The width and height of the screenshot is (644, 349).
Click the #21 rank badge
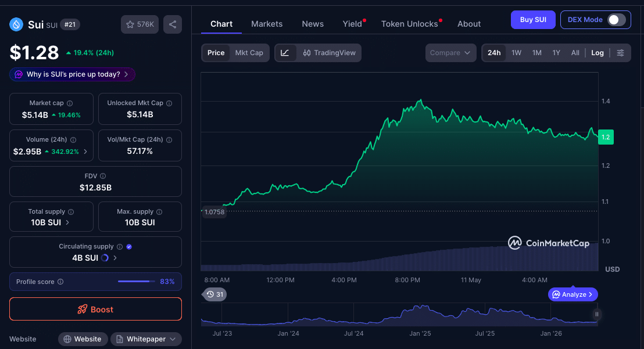(x=70, y=24)
